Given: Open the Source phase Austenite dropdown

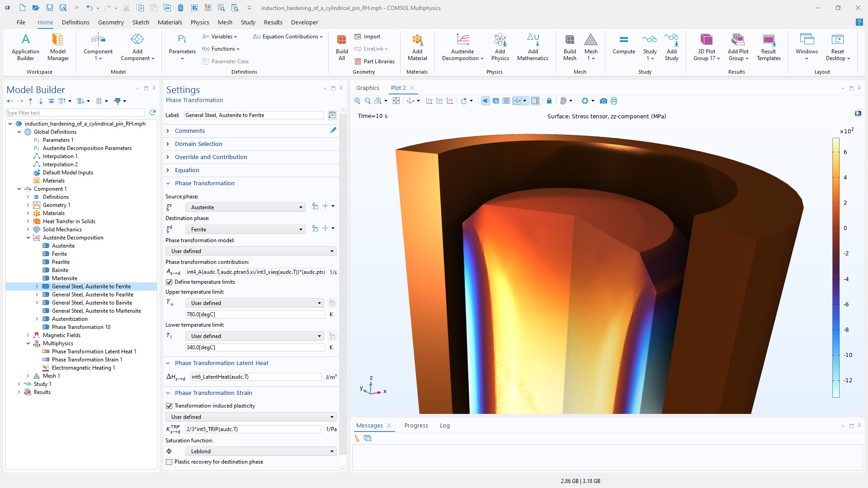Looking at the screenshot, I should pyautogui.click(x=245, y=207).
